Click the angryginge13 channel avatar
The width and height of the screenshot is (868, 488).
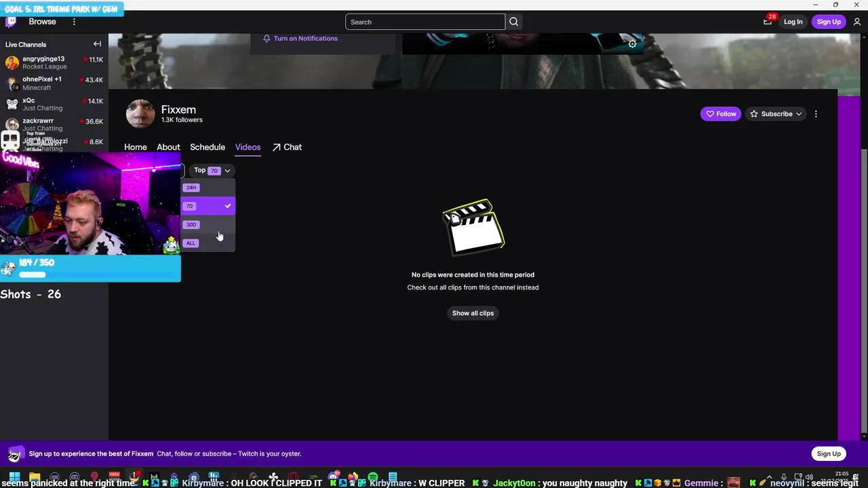coord(12,63)
